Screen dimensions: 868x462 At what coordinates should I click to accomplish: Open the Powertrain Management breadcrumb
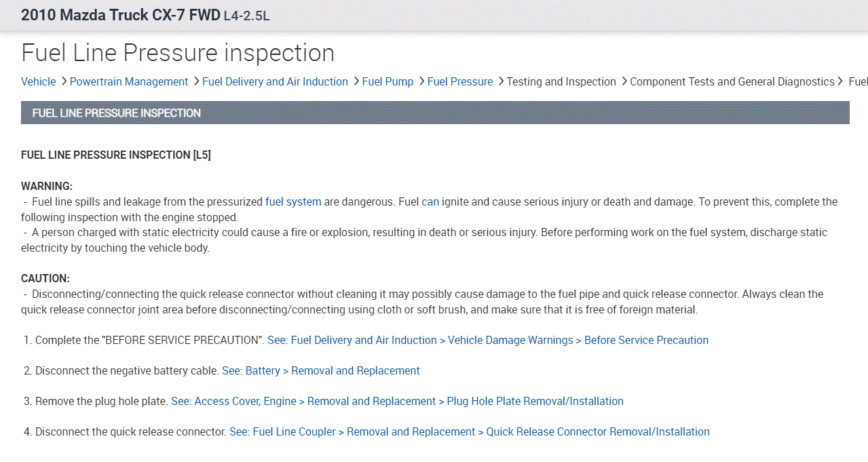click(128, 81)
